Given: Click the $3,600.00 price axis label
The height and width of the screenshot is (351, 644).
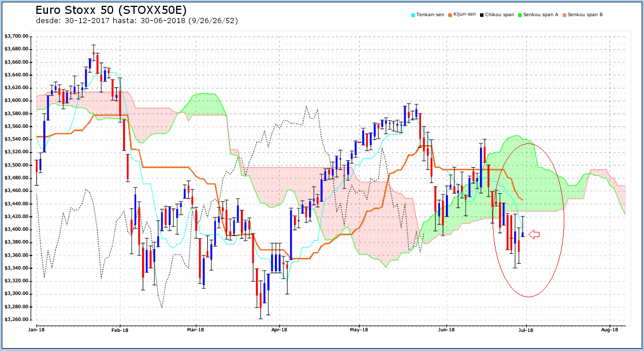Looking at the screenshot, I should coord(16,101).
